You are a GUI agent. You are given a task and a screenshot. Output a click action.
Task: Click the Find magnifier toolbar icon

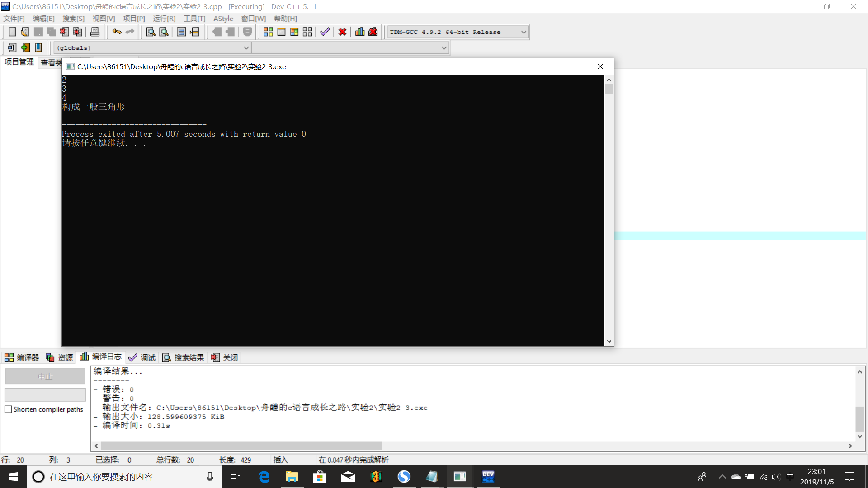pyautogui.click(x=151, y=32)
